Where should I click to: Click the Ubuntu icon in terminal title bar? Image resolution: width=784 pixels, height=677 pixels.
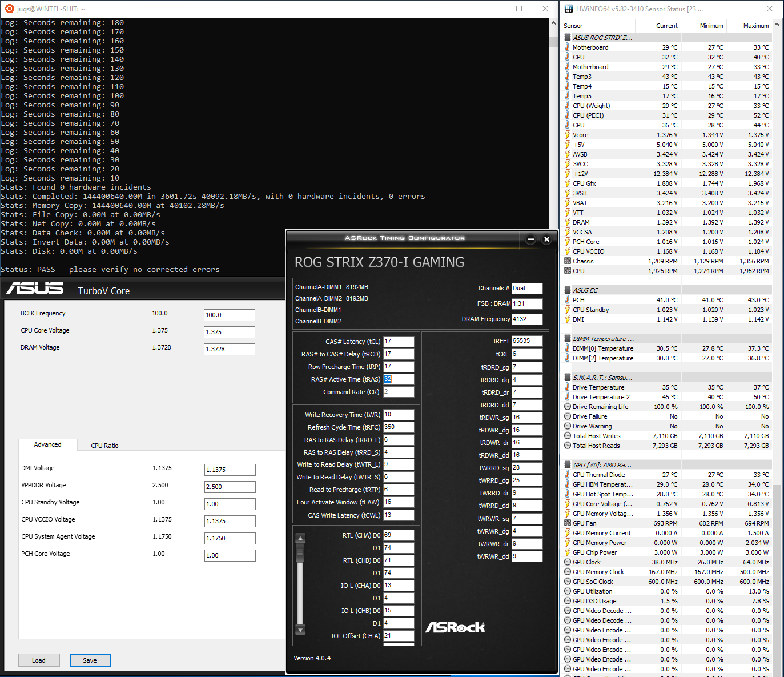(x=9, y=9)
